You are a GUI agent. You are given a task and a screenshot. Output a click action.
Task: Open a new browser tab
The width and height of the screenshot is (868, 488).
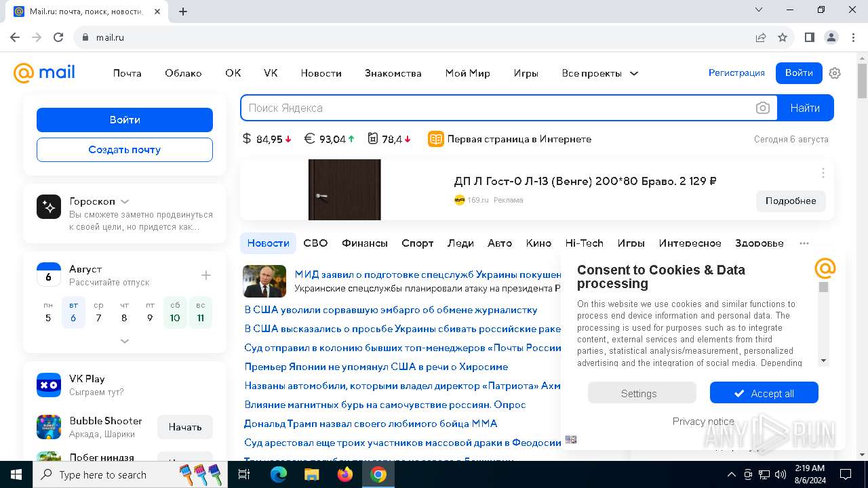[183, 11]
